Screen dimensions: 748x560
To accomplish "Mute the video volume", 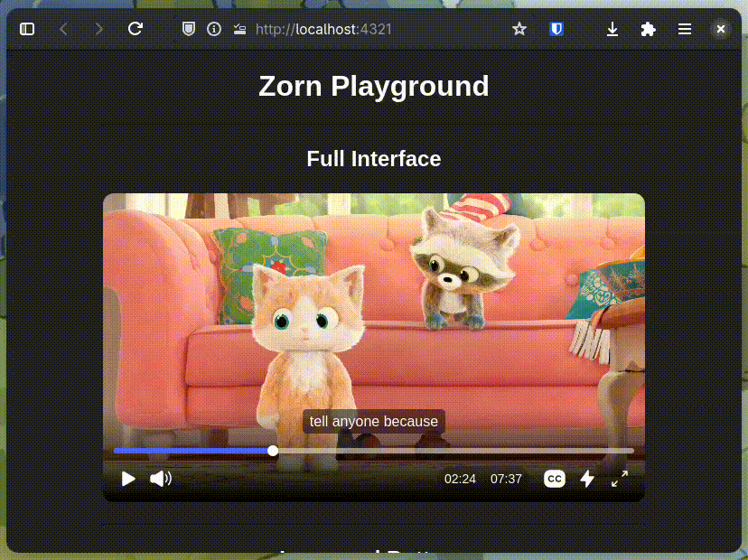I will [161, 479].
